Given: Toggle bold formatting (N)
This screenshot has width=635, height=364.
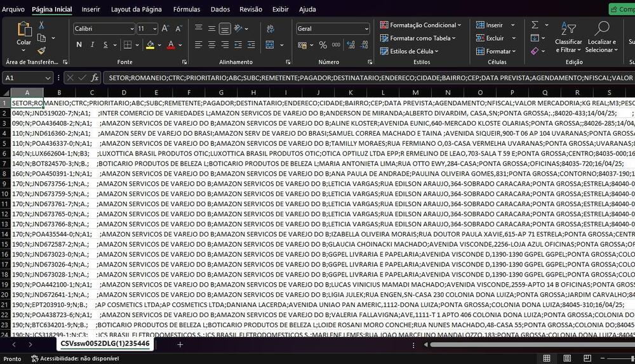Looking at the screenshot, I should tap(79, 44).
